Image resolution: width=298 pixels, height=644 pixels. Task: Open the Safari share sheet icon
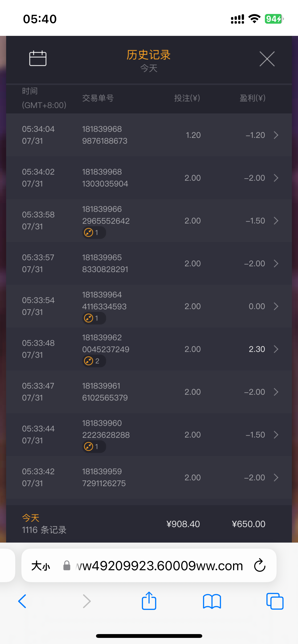coord(149,601)
